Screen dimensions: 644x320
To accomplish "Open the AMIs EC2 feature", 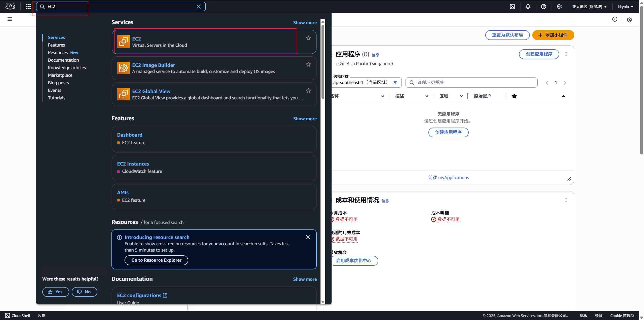I will (x=214, y=197).
